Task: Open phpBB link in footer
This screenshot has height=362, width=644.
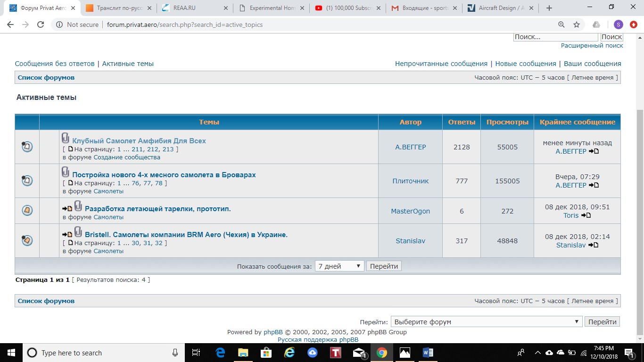Action: (x=273, y=332)
